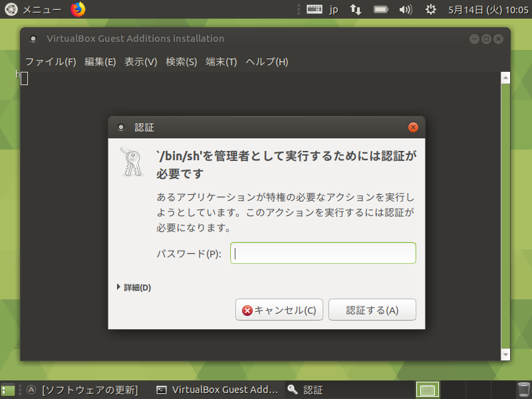The image size is (532, 399).
Task: Click the terminal icon in taskbar entry
Action: 161,390
